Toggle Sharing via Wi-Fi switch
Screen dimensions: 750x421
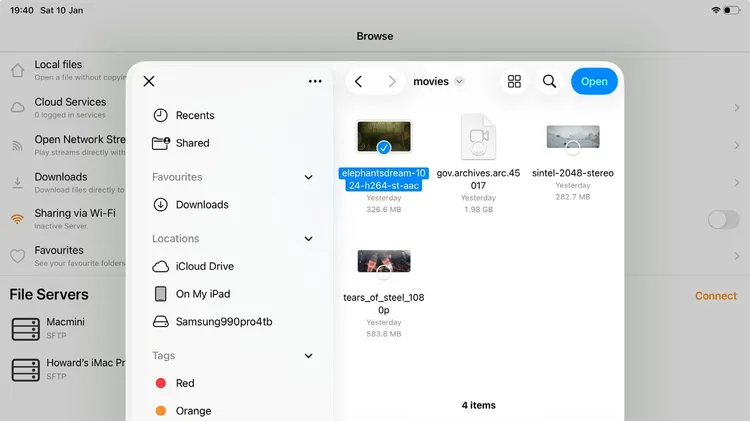tap(723, 220)
